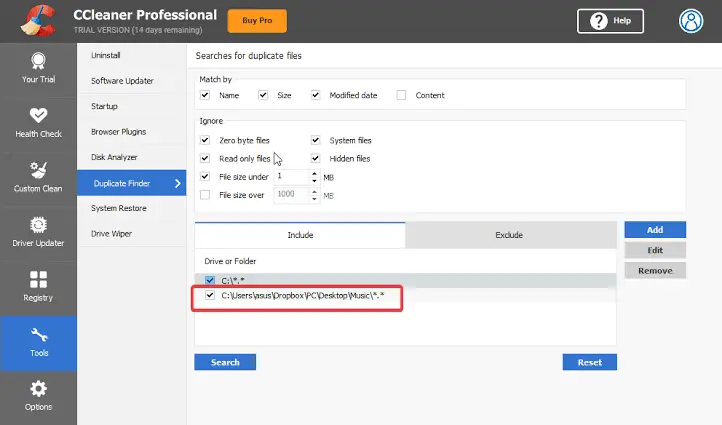Image resolution: width=722 pixels, height=425 pixels.
Task: Click the File size under value field
Action: click(x=291, y=176)
